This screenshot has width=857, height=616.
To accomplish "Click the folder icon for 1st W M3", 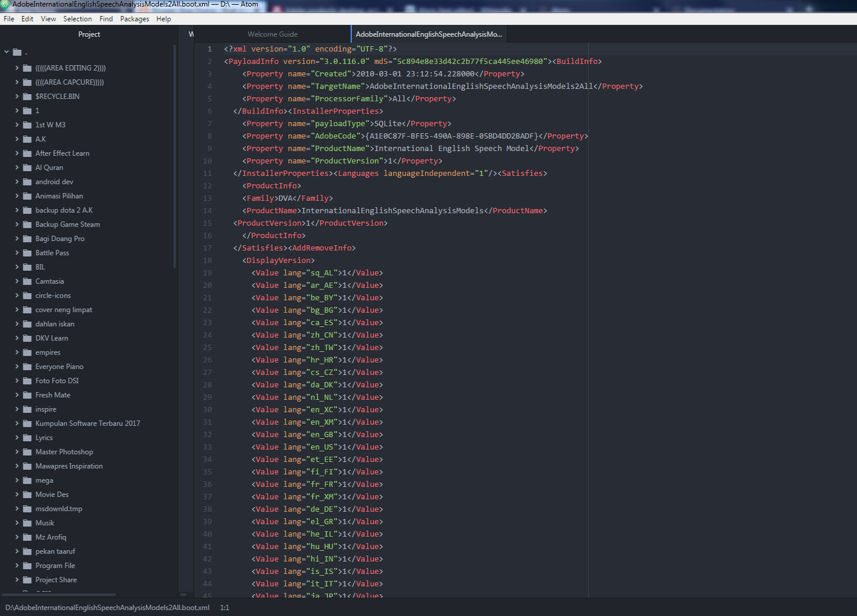I will click(27, 125).
